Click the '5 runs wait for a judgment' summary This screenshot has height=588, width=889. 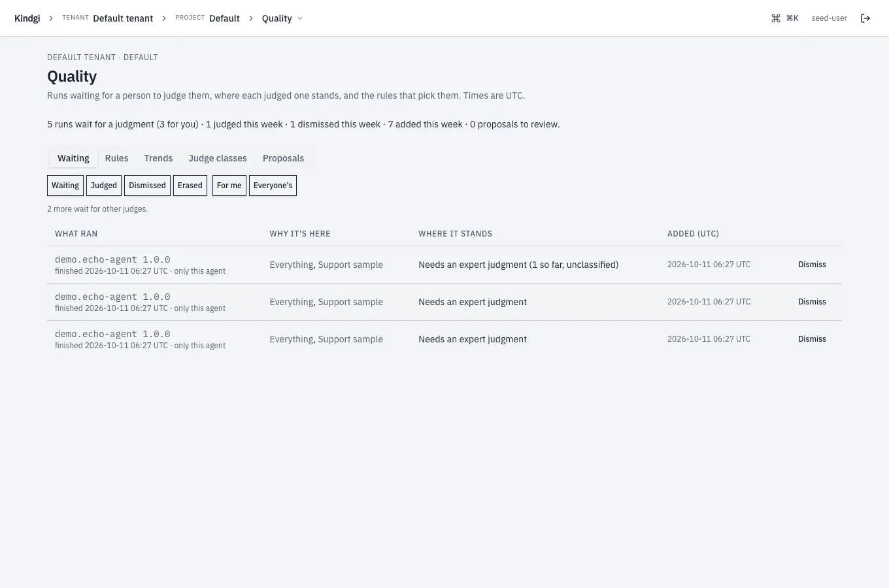click(x=303, y=124)
